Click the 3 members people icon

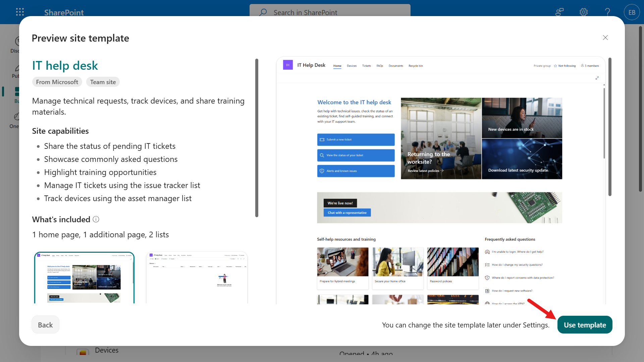[582, 66]
